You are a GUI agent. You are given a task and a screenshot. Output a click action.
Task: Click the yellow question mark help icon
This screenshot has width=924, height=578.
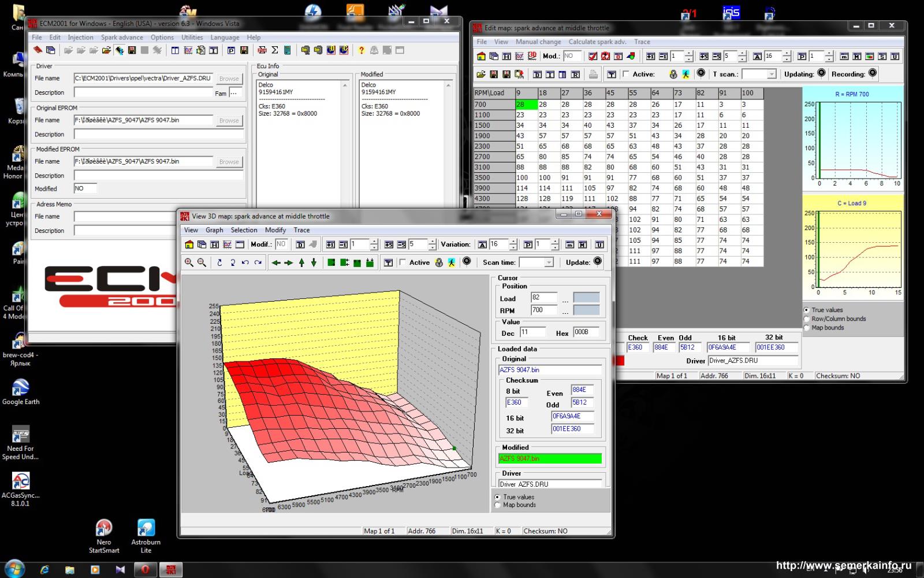pos(362,50)
